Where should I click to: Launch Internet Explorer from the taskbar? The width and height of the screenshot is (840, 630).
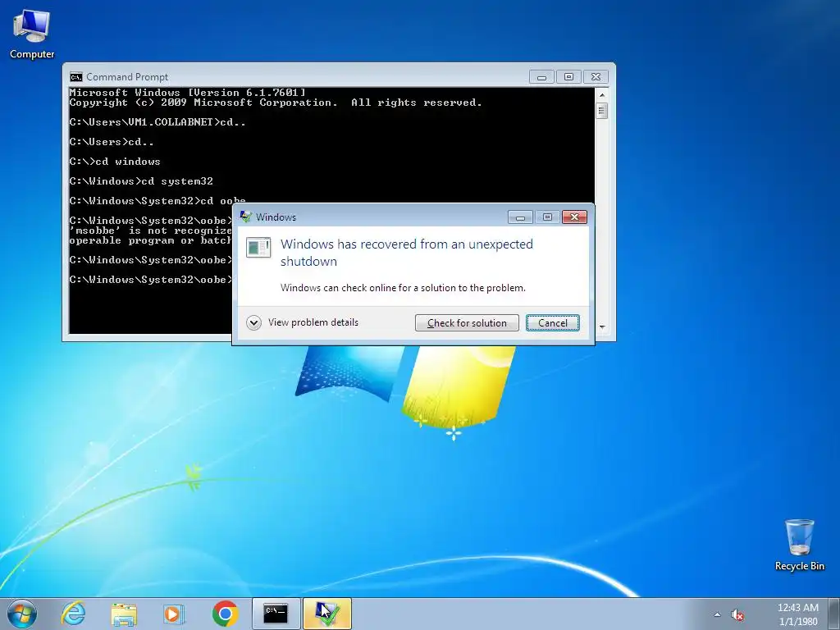(x=73, y=614)
